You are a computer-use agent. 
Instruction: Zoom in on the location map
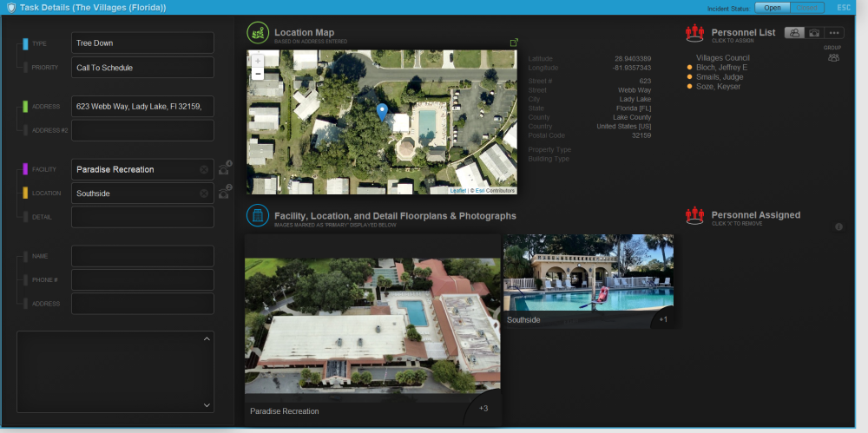[258, 61]
